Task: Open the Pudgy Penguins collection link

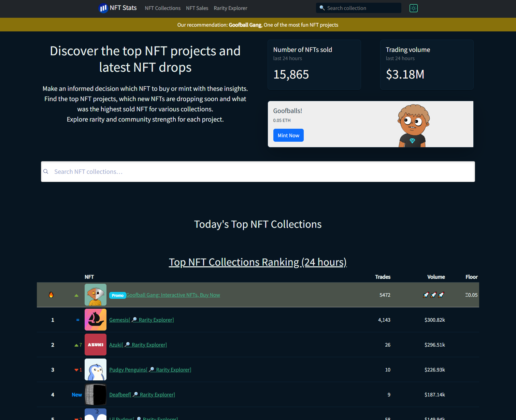Action: (127, 370)
